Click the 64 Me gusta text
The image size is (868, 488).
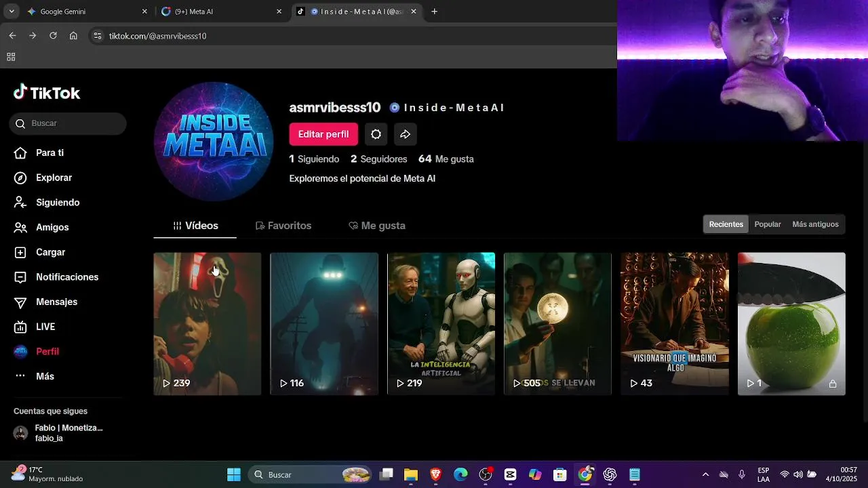tap(446, 159)
